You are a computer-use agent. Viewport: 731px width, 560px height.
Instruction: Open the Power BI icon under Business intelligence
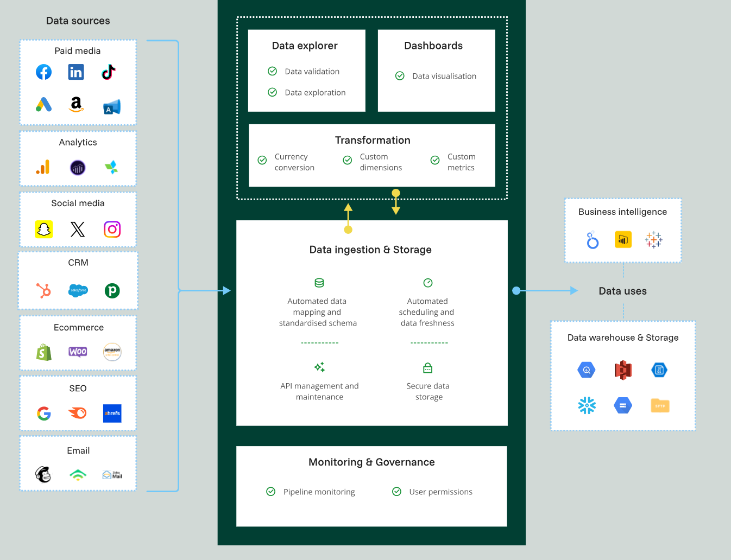point(623,239)
